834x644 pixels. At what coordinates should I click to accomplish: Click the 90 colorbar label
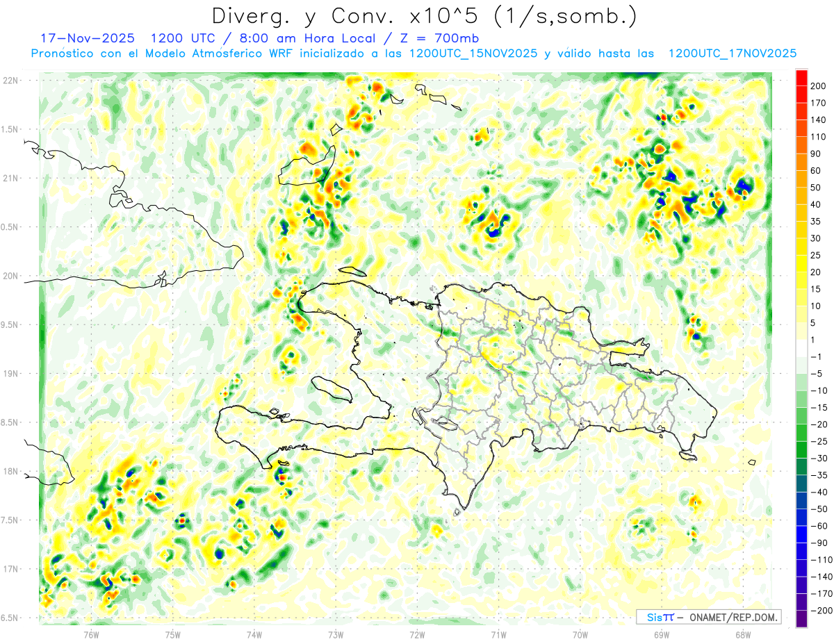point(817,154)
